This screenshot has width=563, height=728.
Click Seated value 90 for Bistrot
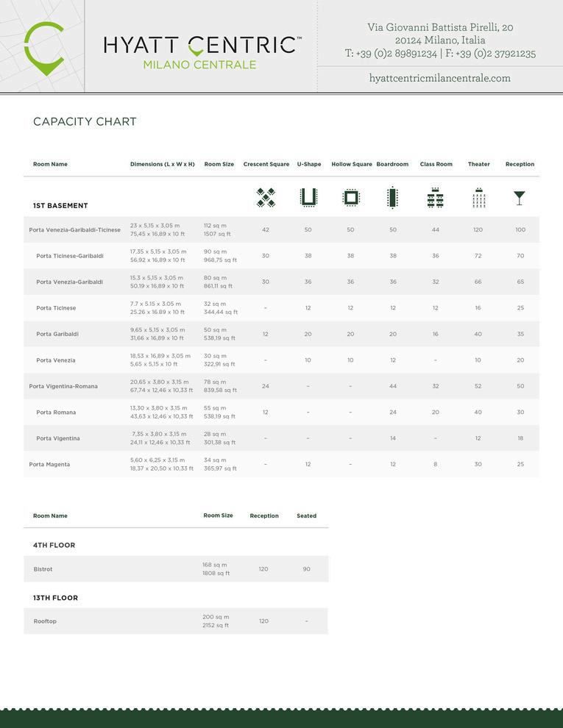coord(307,569)
